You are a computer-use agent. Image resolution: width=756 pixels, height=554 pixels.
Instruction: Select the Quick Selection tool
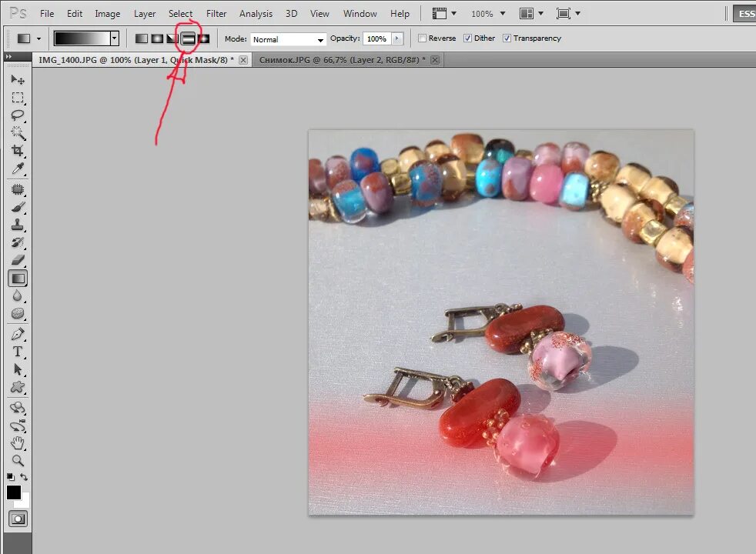click(x=18, y=133)
